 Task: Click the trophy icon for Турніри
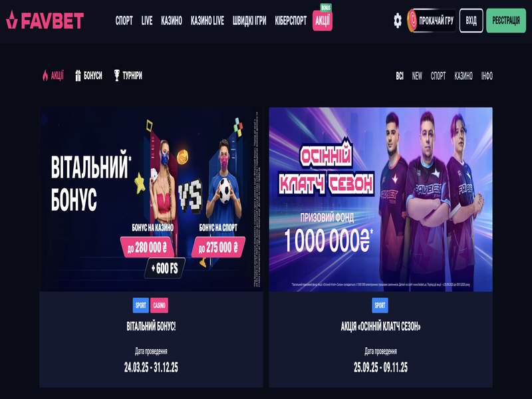[117, 75]
